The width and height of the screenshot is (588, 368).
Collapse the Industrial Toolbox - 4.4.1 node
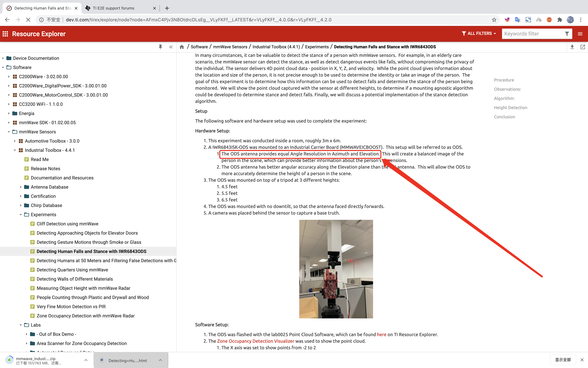click(15, 150)
